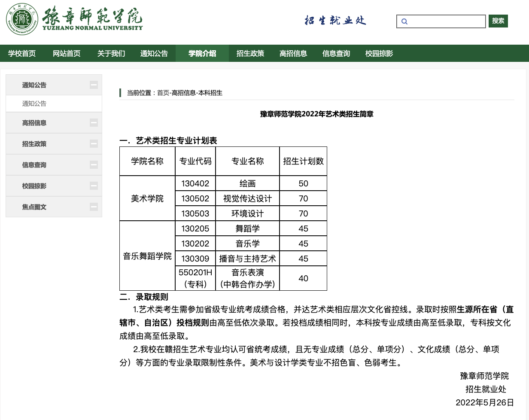This screenshot has width=529, height=420.
Task: Click the heading 一. 艺术类招生专业计划表
Action: pyautogui.click(x=168, y=141)
